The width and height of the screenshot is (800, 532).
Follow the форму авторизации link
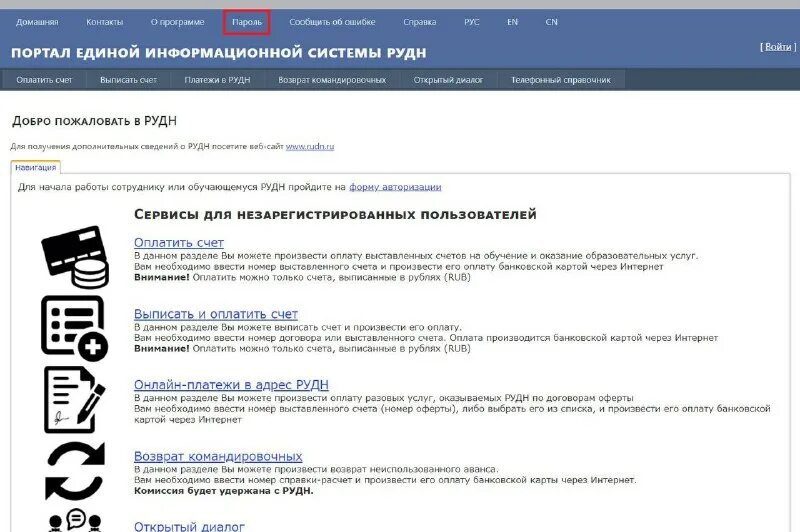click(395, 187)
